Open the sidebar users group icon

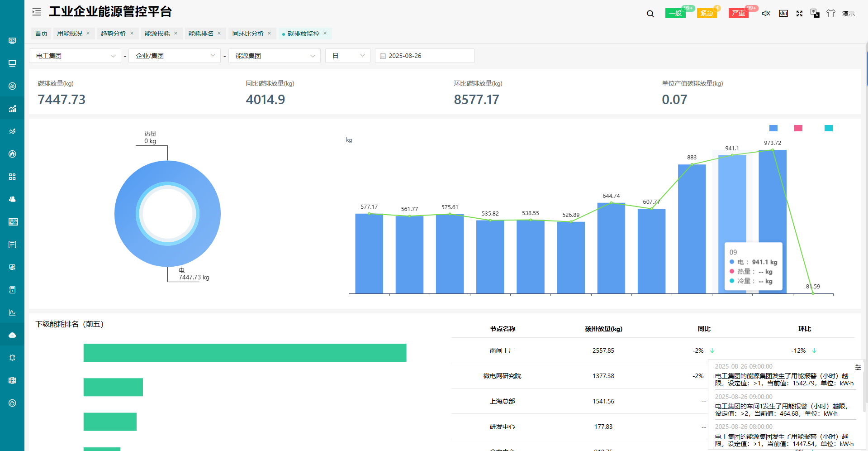12,199
